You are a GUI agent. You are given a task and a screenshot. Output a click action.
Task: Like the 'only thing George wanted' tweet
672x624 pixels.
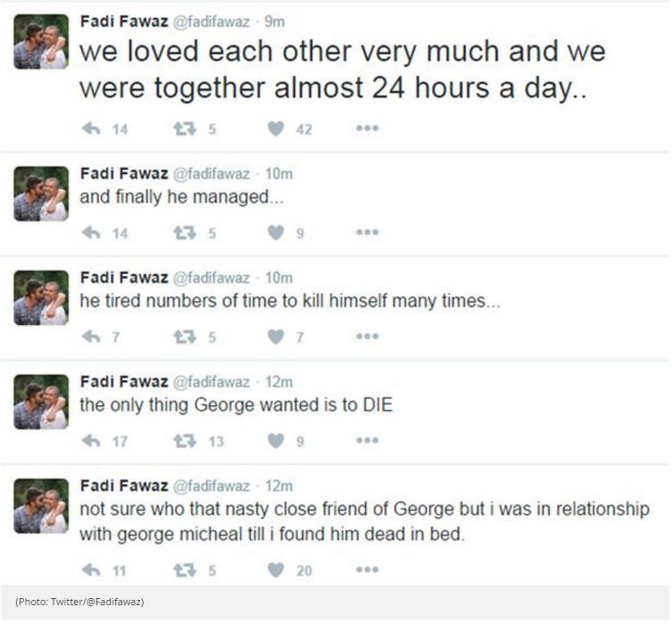tap(277, 441)
